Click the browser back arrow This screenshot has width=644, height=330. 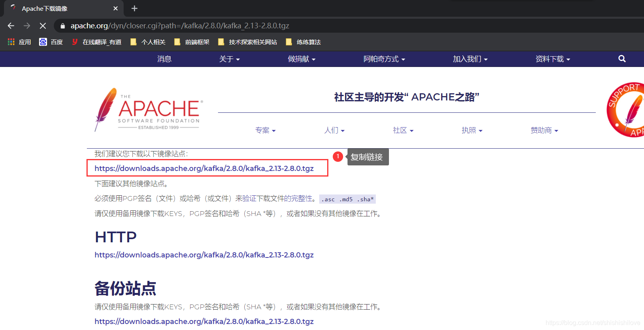[x=11, y=26]
